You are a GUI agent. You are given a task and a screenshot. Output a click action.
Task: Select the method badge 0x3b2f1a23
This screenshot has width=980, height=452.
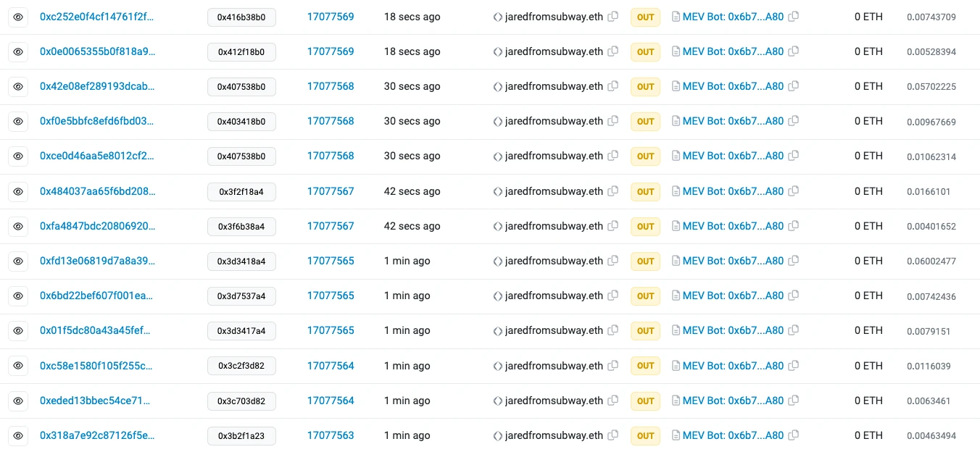tap(241, 436)
